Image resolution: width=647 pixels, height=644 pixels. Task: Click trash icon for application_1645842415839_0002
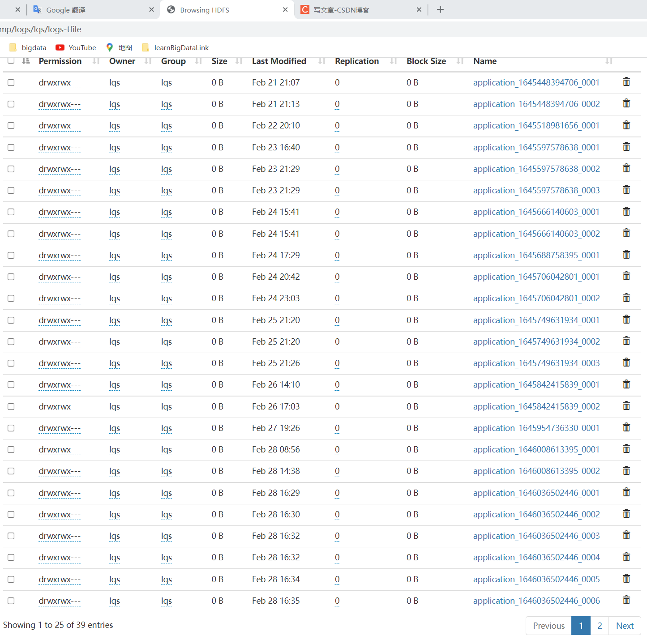point(626,406)
